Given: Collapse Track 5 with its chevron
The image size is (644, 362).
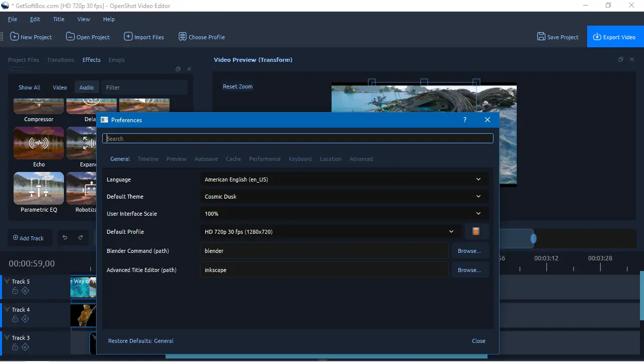Looking at the screenshot, I should (x=7, y=282).
